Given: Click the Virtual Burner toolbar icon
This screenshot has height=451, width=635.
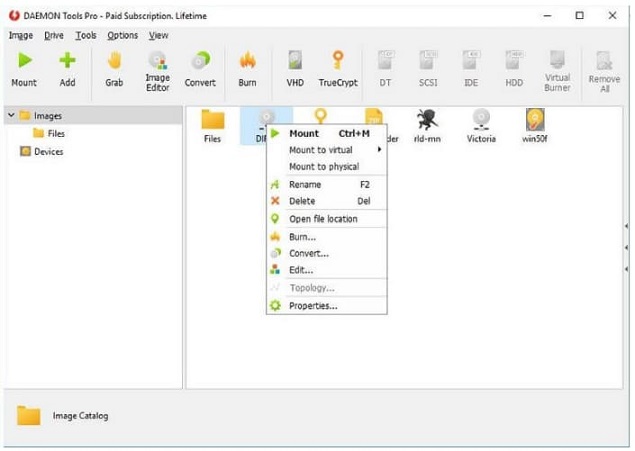Looking at the screenshot, I should pyautogui.click(x=557, y=60).
